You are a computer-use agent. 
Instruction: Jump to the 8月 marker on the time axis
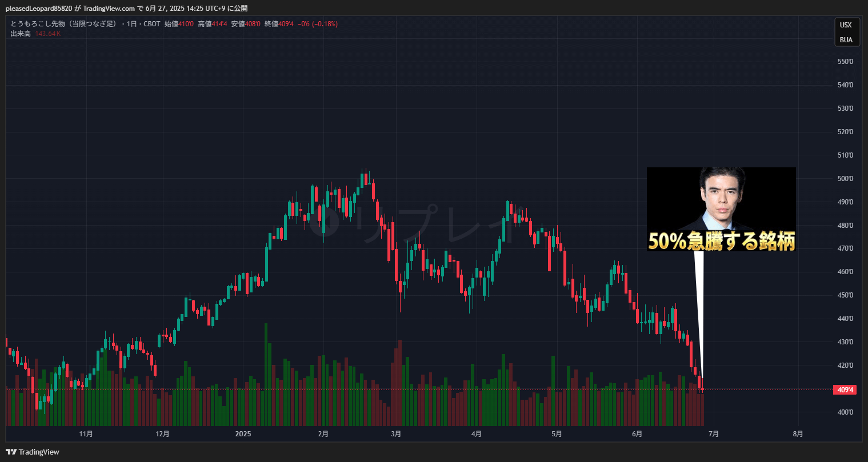798,434
